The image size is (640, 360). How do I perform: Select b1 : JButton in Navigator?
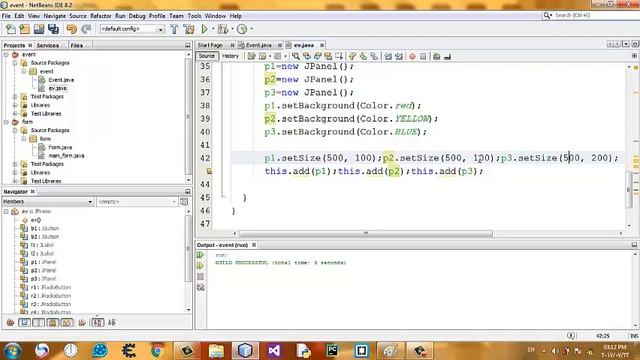[45, 228]
